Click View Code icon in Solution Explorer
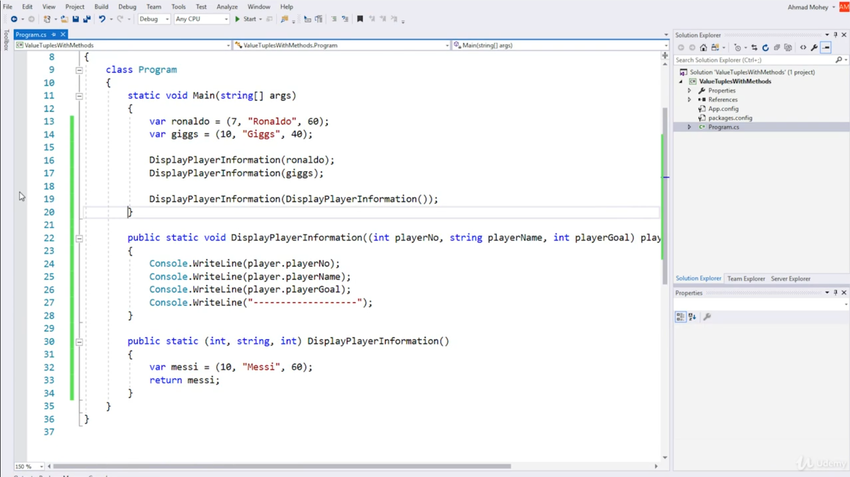The image size is (850, 477). click(x=803, y=48)
